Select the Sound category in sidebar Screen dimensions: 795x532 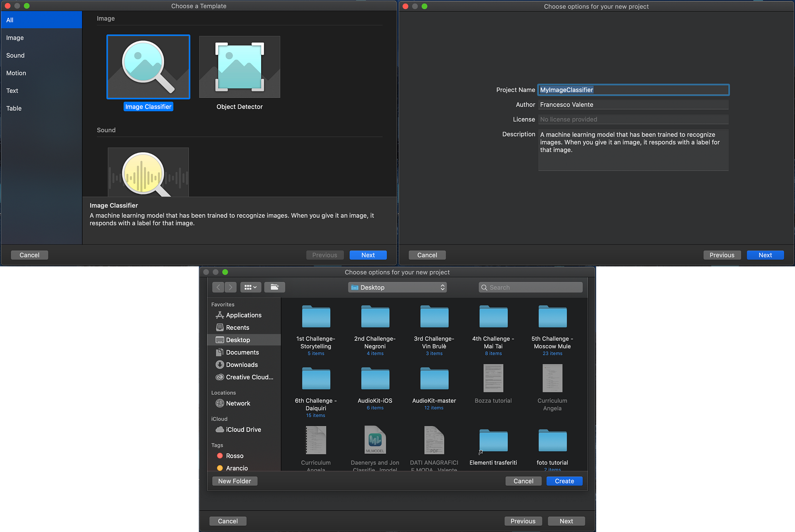[16, 55]
